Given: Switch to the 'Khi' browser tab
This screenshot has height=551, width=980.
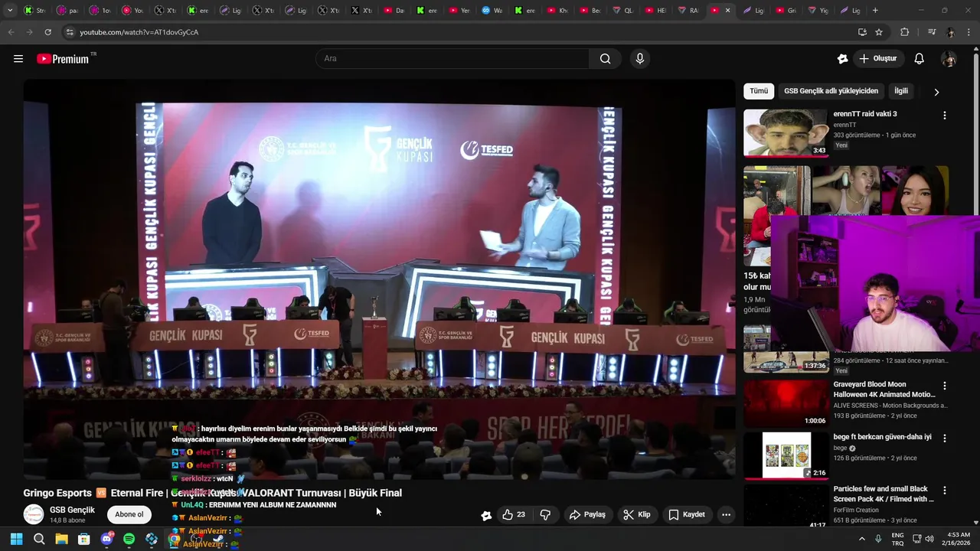Looking at the screenshot, I should (x=558, y=11).
